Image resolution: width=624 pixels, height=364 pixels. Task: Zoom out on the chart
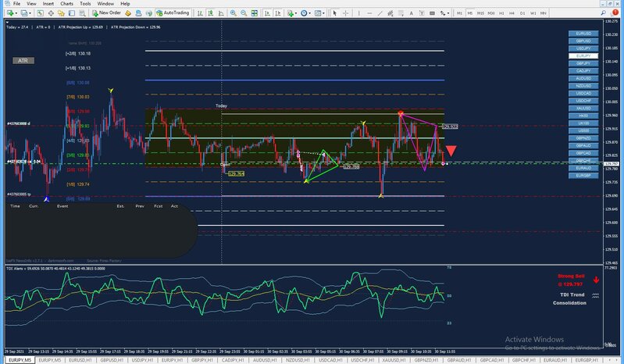[244, 13]
